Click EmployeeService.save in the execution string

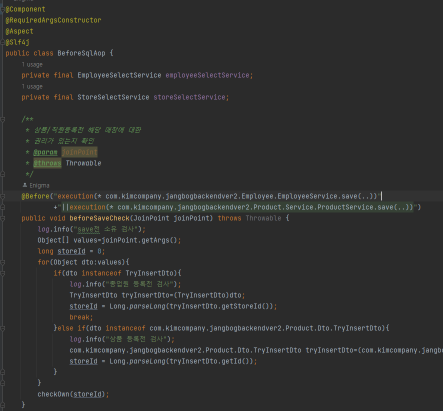[x=317, y=196]
